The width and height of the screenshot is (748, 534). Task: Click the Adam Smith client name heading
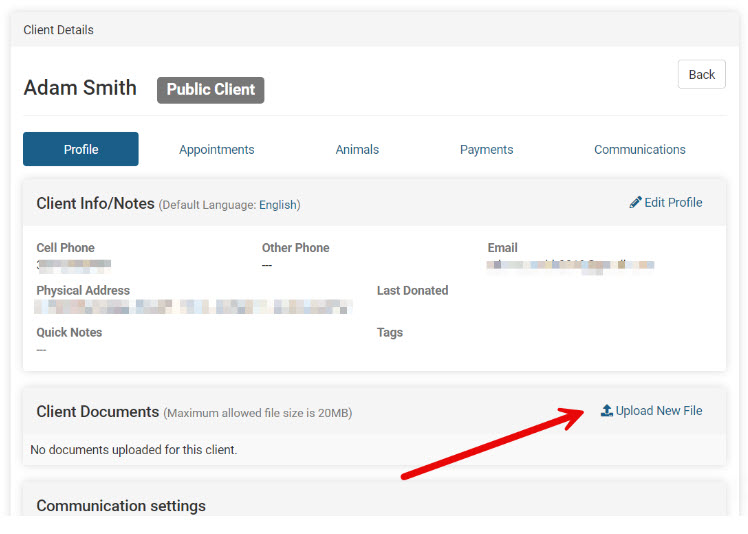click(80, 88)
